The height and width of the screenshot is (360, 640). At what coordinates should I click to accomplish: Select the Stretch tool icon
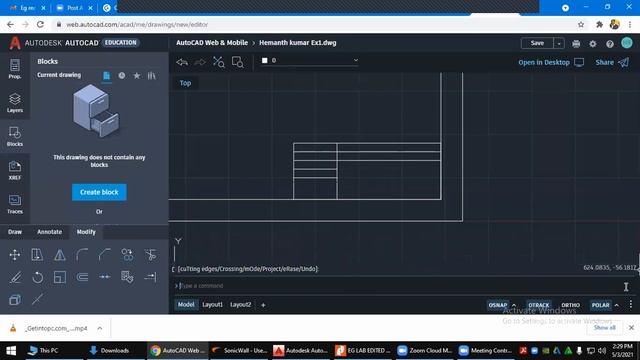coord(37,255)
